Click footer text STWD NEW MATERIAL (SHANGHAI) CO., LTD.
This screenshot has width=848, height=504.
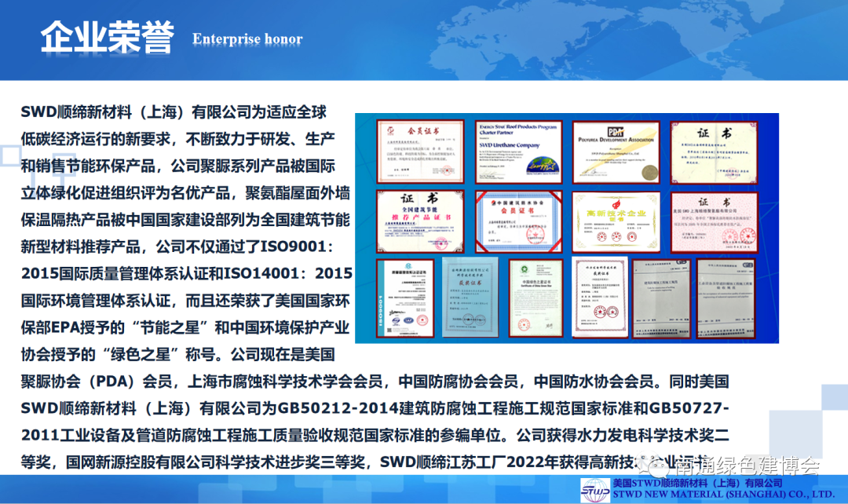723,495
